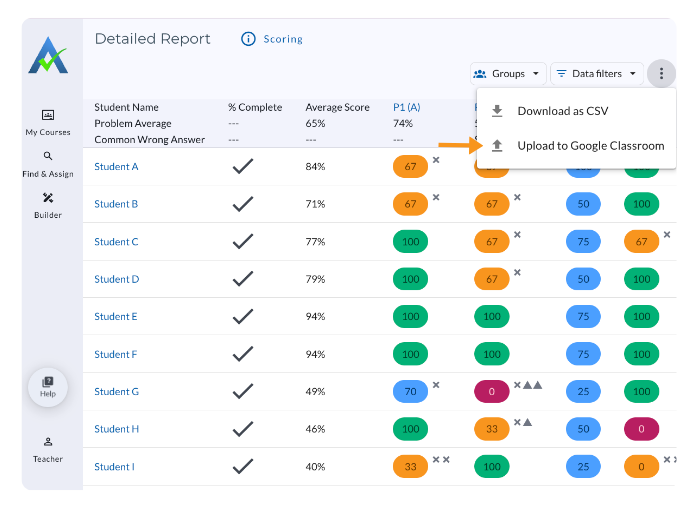
Task: Click the Scoring info icon
Action: [249, 39]
